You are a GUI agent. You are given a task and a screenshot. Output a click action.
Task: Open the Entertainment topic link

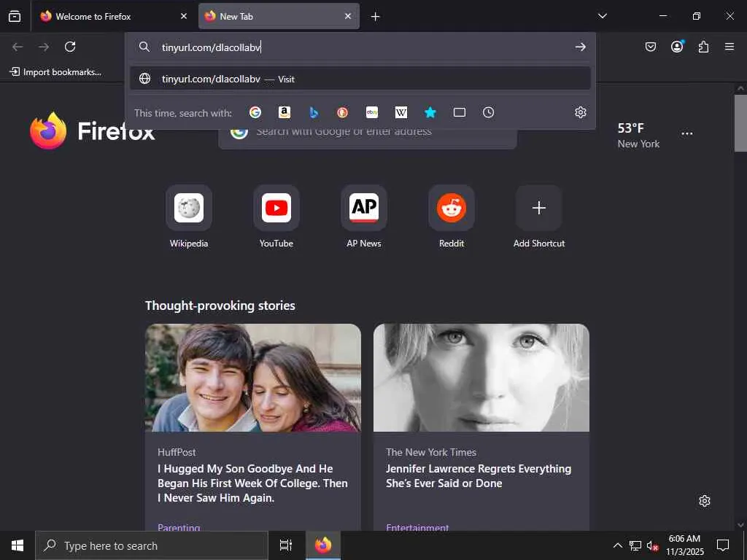(417, 527)
